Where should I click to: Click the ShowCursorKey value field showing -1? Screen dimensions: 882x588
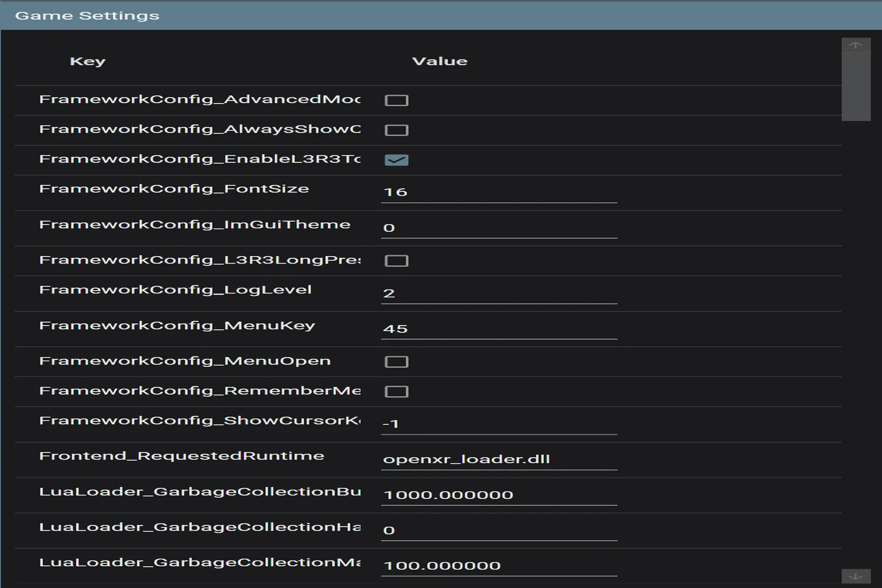pos(499,424)
